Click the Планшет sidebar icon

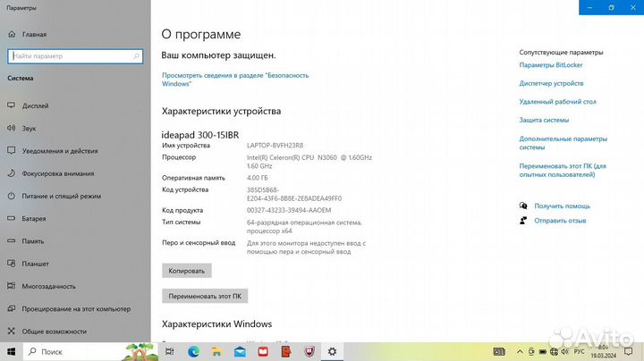point(11,264)
